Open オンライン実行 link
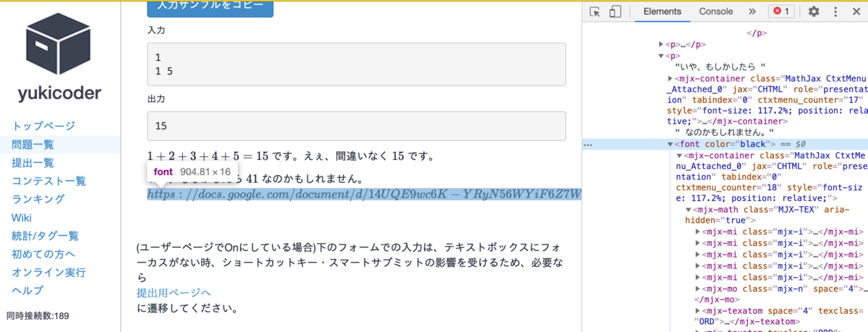This screenshot has width=868, height=332. click(x=48, y=273)
